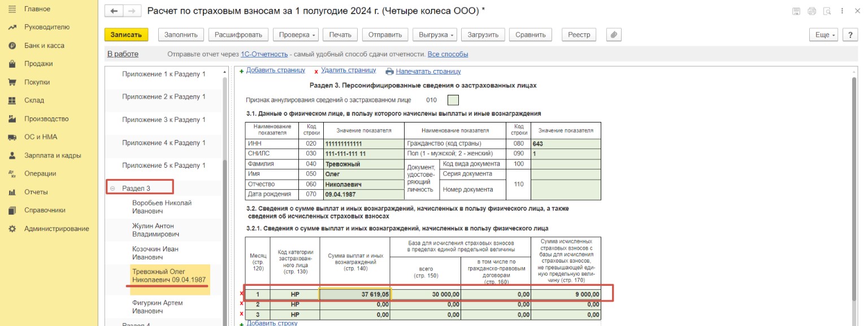Click the ОС и НМА truck icon
The width and height of the screenshot is (868, 326).
(x=12, y=137)
